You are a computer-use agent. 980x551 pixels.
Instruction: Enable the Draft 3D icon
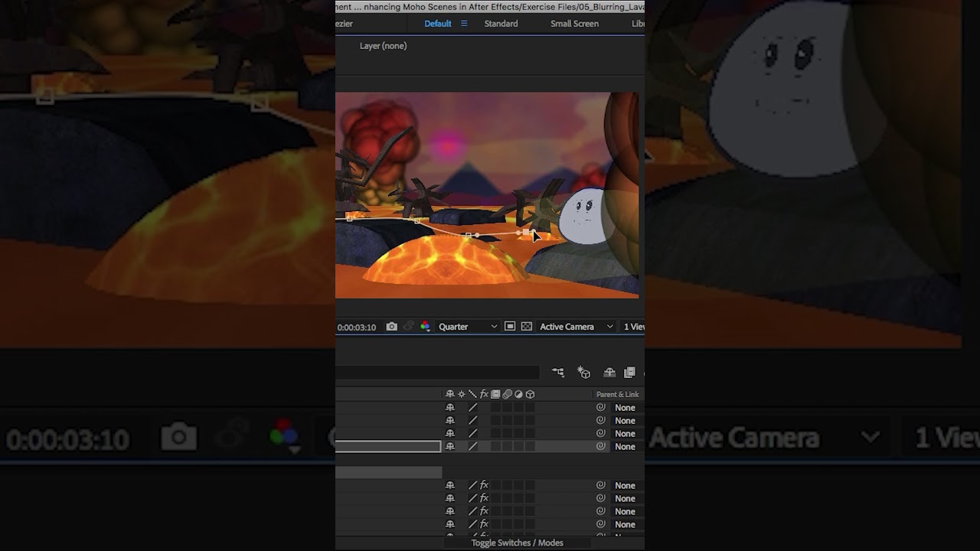point(584,373)
